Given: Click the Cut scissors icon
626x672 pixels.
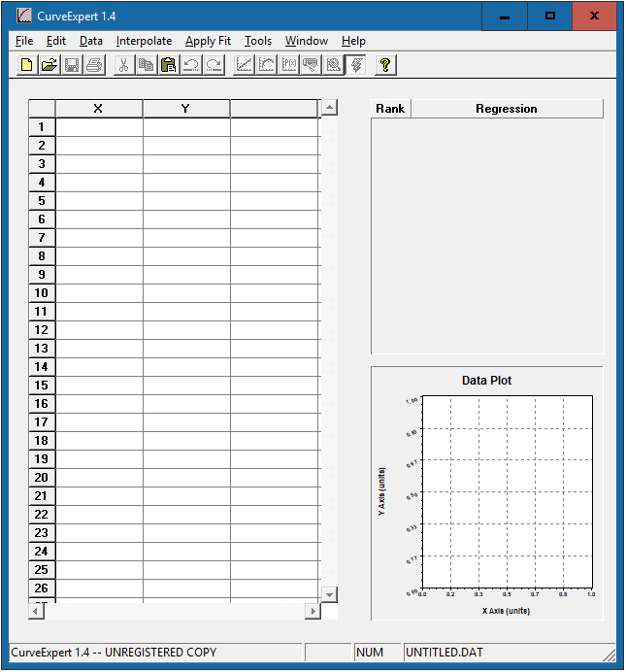Looking at the screenshot, I should pos(124,65).
